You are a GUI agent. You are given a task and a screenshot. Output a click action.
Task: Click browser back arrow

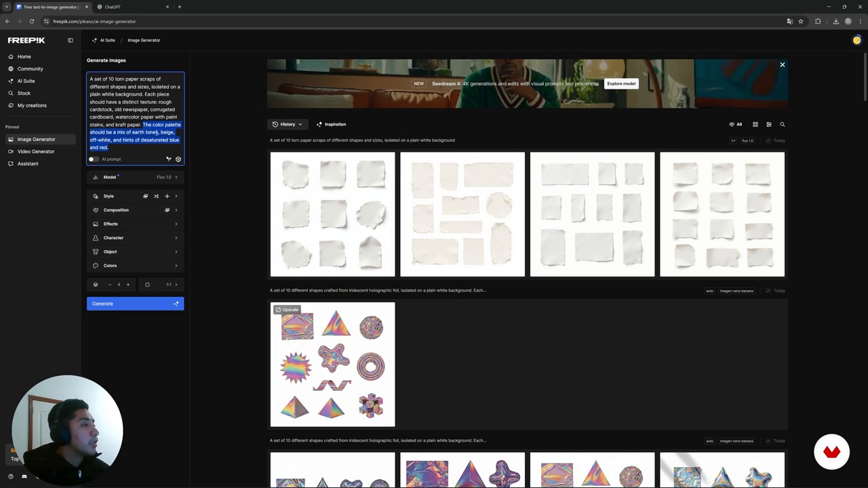(x=7, y=21)
